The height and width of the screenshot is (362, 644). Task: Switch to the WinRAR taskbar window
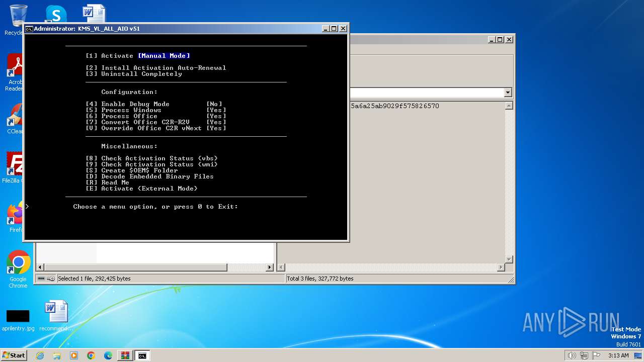(x=125, y=355)
